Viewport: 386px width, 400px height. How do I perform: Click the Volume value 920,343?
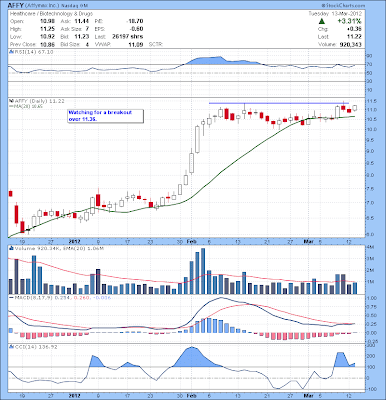350,44
